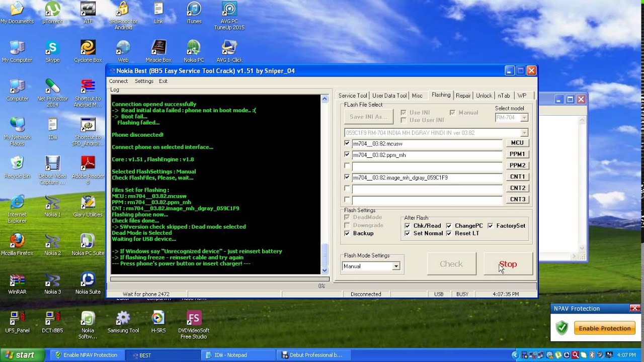Click the MCU browse button
Viewport: 644px width, 362px height.
point(517,143)
